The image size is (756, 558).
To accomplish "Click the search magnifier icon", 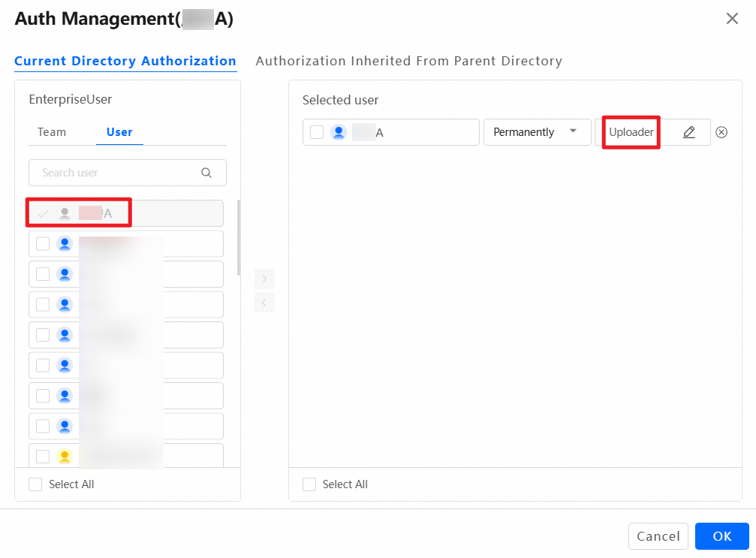I will 206,173.
